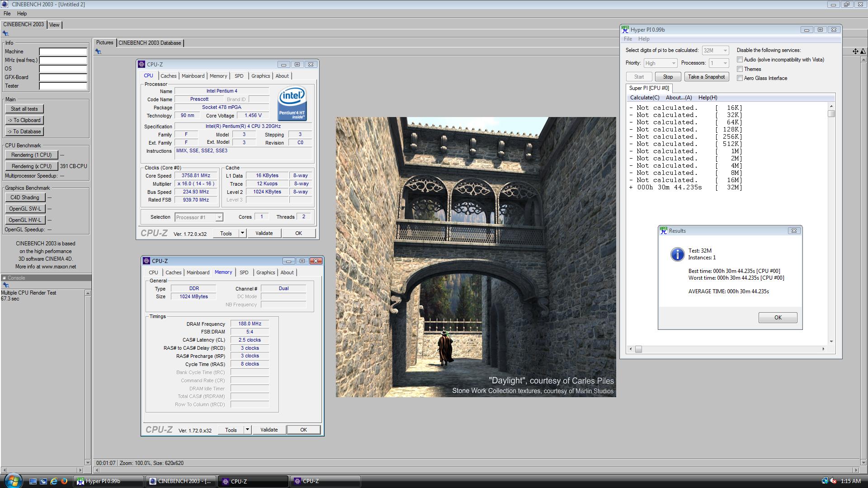Open the Windows Start orb
Screen dimensions: 868x488
click(x=12, y=480)
